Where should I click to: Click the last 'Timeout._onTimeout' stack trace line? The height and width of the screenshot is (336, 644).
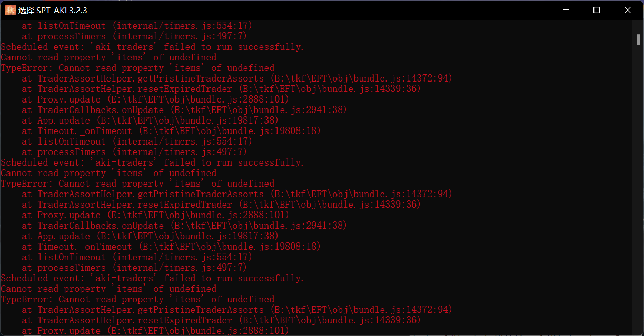click(x=171, y=247)
